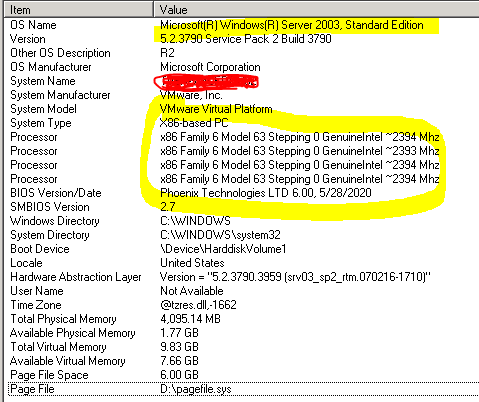Click the '\Device\HarddiskVolume1' value

pyautogui.click(x=223, y=249)
